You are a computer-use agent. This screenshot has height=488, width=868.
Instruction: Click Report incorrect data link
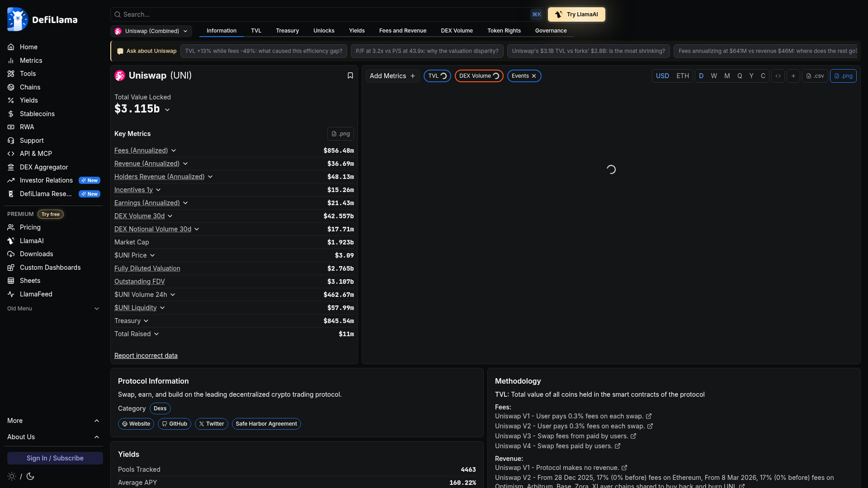[x=146, y=356]
